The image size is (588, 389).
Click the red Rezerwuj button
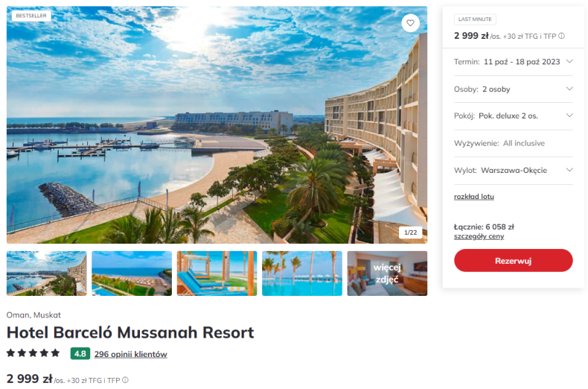[x=514, y=261]
